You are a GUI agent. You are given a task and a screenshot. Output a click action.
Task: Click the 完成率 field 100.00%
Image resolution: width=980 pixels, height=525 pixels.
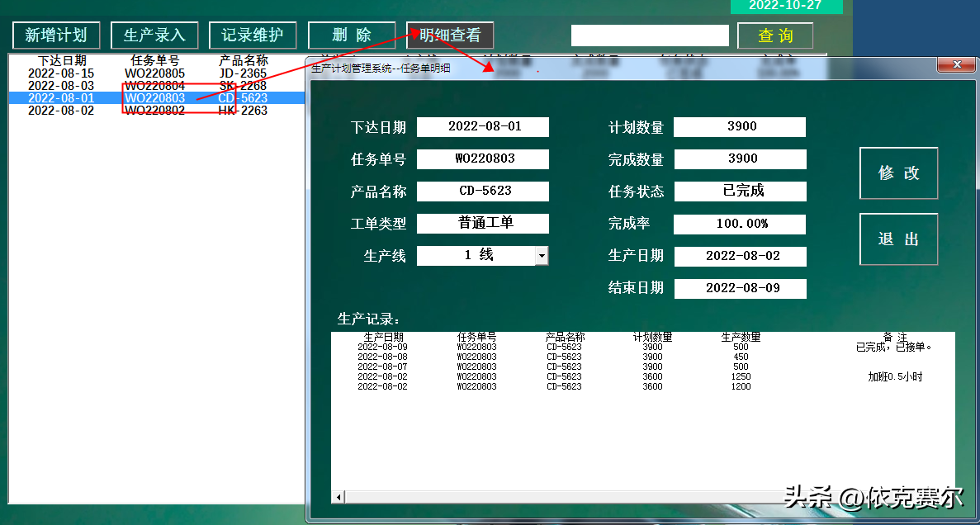740,224
